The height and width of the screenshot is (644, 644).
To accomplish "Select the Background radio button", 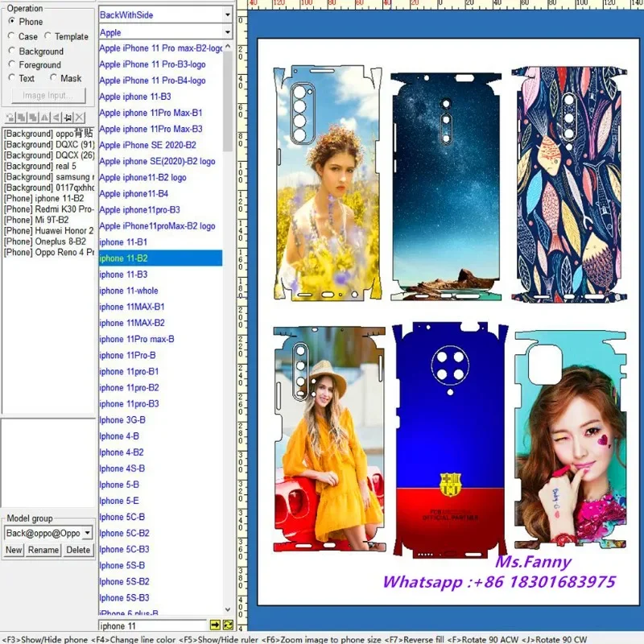I will tap(11, 51).
